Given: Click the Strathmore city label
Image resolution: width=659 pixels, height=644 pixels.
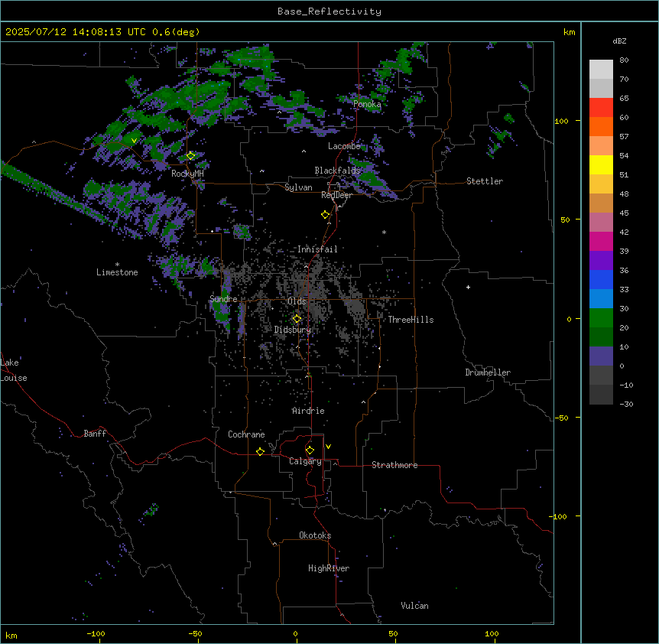Looking at the screenshot, I should click(394, 465).
